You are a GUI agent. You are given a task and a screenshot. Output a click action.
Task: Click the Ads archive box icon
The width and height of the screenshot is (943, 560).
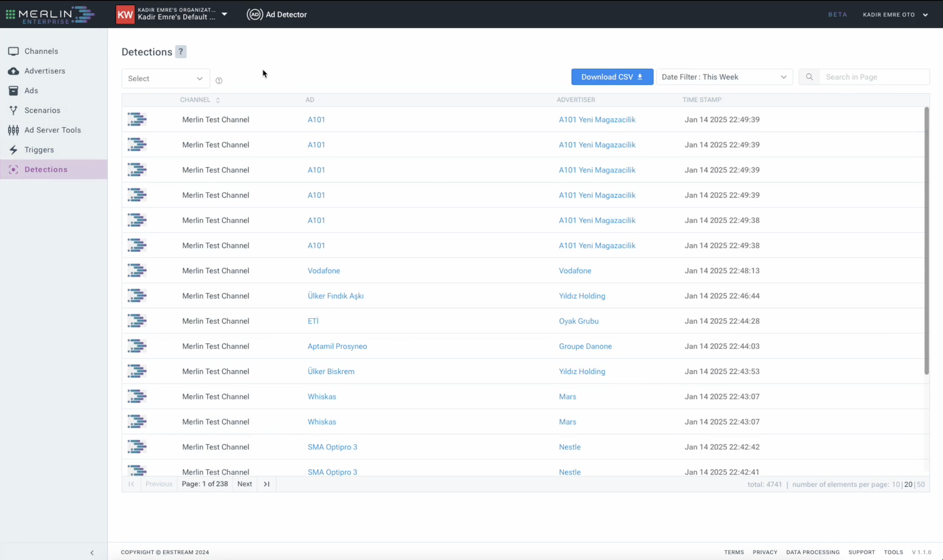[13, 91]
